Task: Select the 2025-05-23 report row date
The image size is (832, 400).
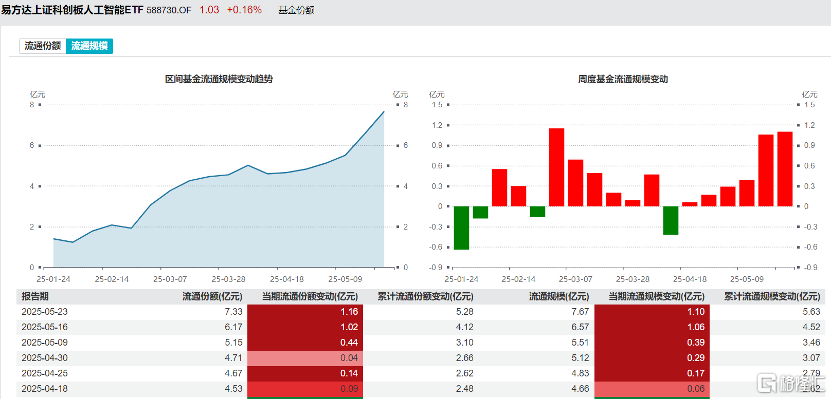Action: coord(45,312)
